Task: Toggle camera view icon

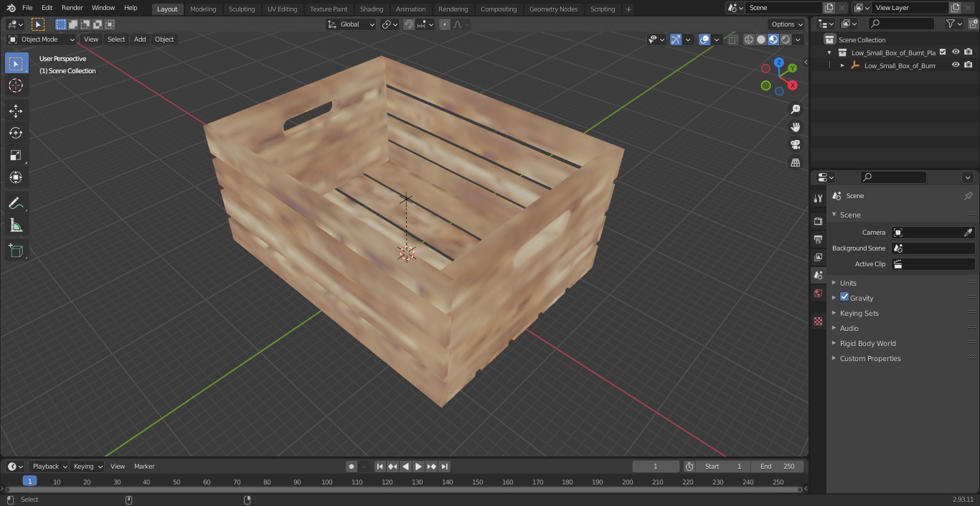Action: tap(795, 145)
